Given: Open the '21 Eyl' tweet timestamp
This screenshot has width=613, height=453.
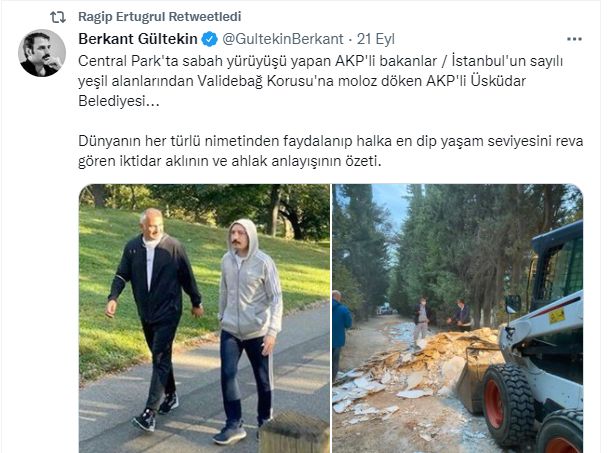Looking at the screenshot, I should click(x=376, y=39).
